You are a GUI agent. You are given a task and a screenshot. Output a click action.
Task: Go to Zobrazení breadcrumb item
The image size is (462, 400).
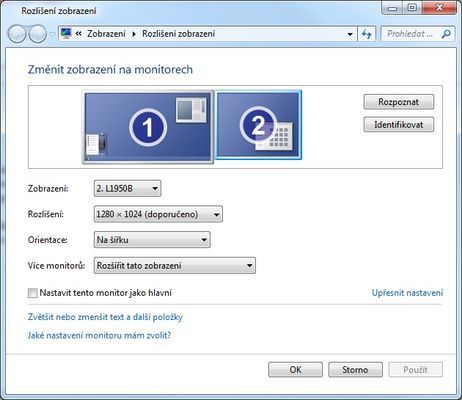pyautogui.click(x=106, y=34)
